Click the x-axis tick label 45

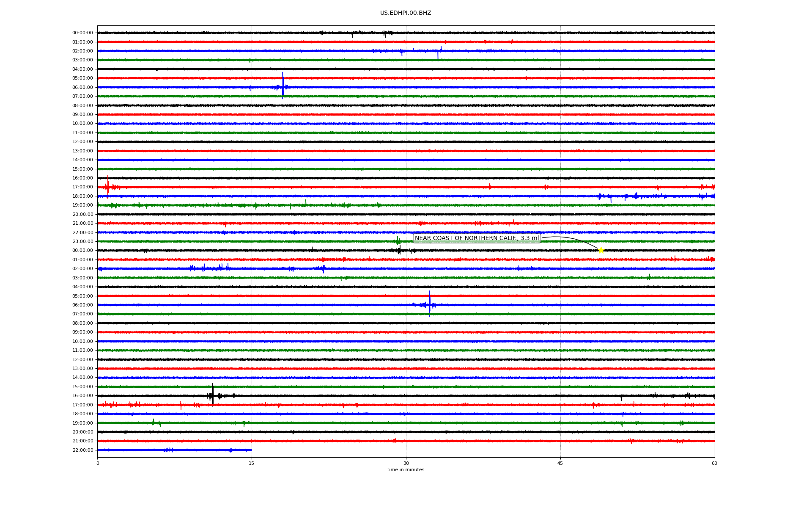click(x=560, y=464)
